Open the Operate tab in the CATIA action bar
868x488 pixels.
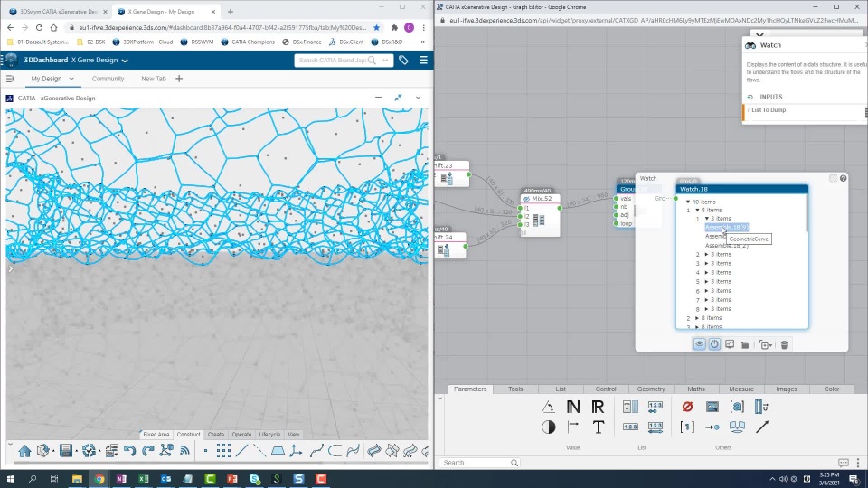242,435
